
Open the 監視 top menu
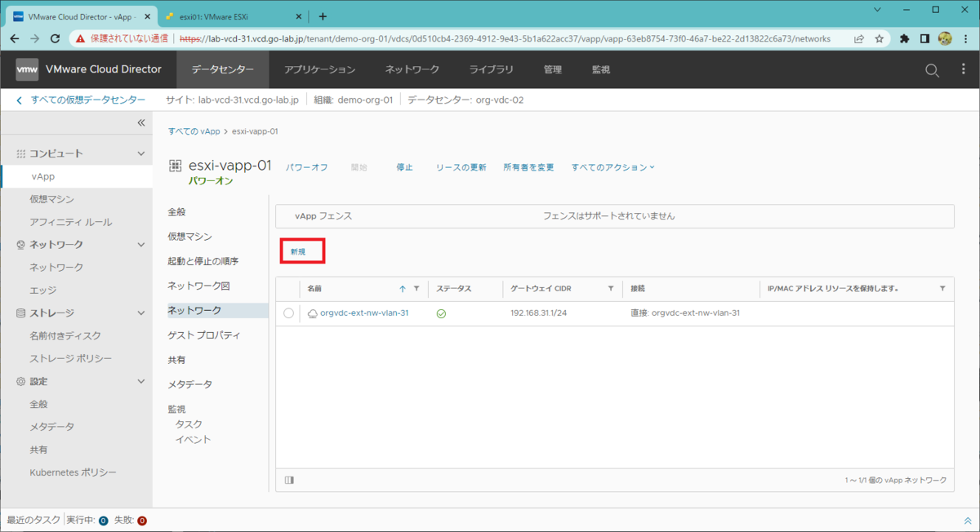tap(601, 69)
